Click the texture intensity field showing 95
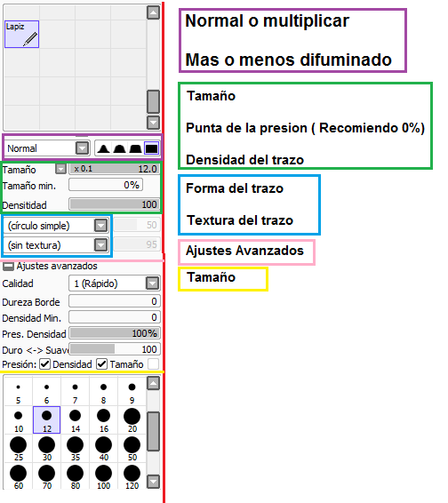The image size is (448, 503). 137,244
